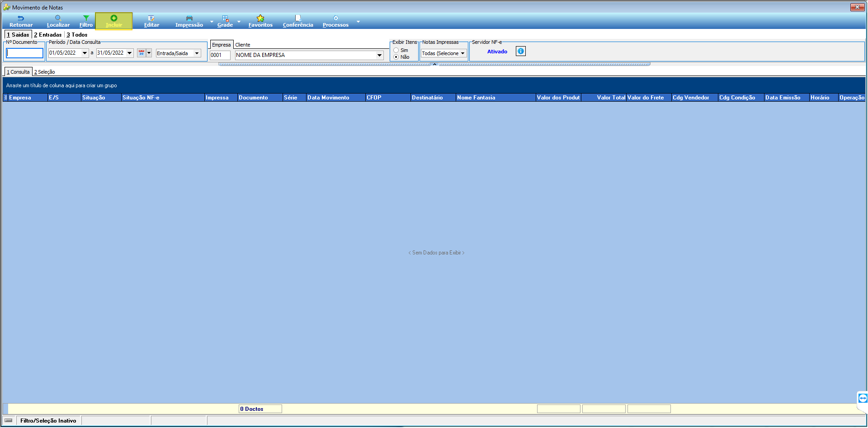Sort by the Situação NF-e column header
This screenshot has width=868, height=428.
pos(163,98)
